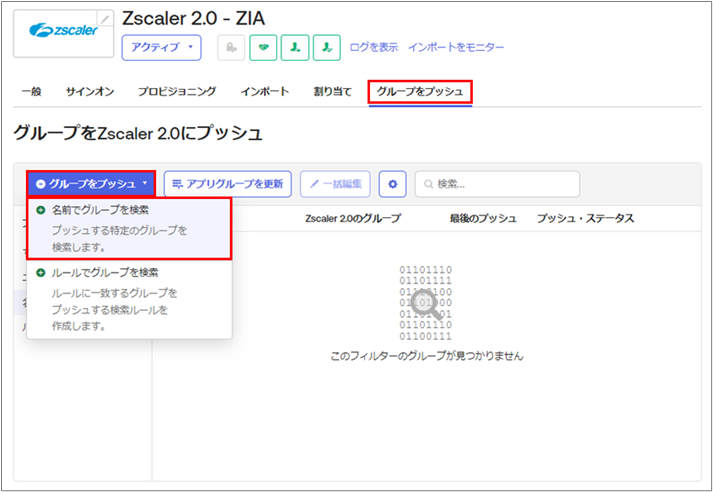This screenshot has width=713, height=492.
Task: Switch to the インポート tab
Action: coord(265,91)
